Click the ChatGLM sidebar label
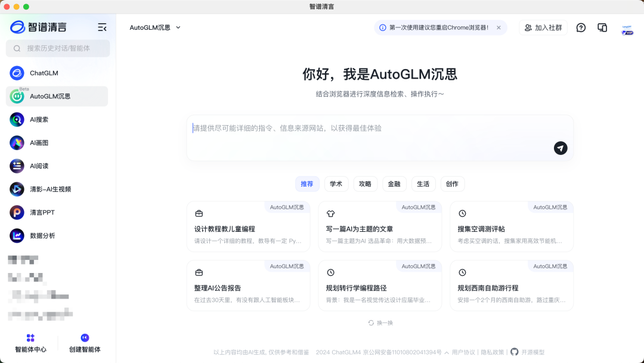The height and width of the screenshot is (363, 644). [x=44, y=73]
